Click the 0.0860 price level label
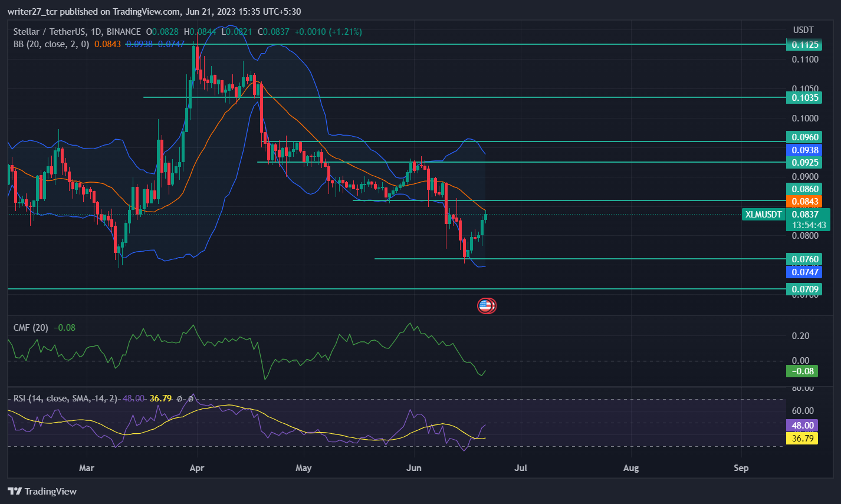 point(804,189)
